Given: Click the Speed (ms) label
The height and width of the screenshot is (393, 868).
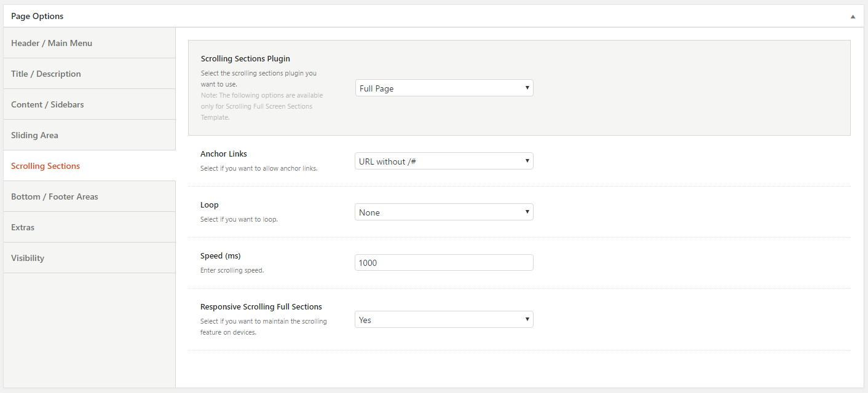Looking at the screenshot, I should (x=220, y=256).
